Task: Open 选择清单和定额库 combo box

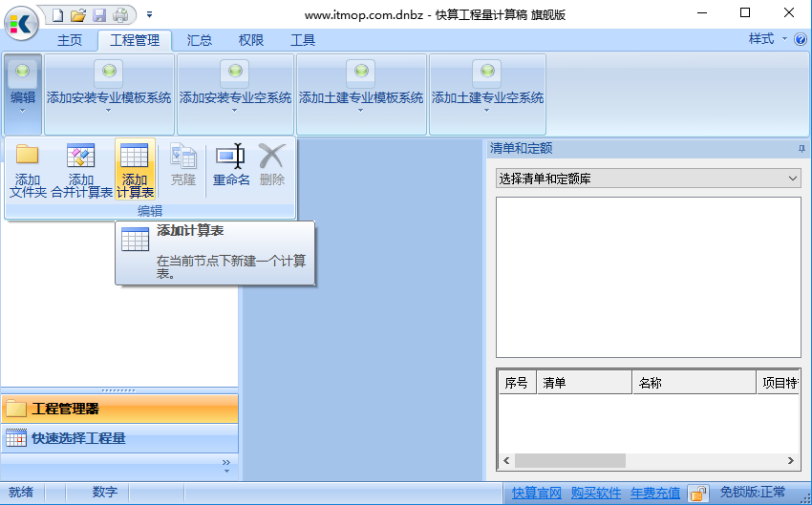Action: coord(648,179)
